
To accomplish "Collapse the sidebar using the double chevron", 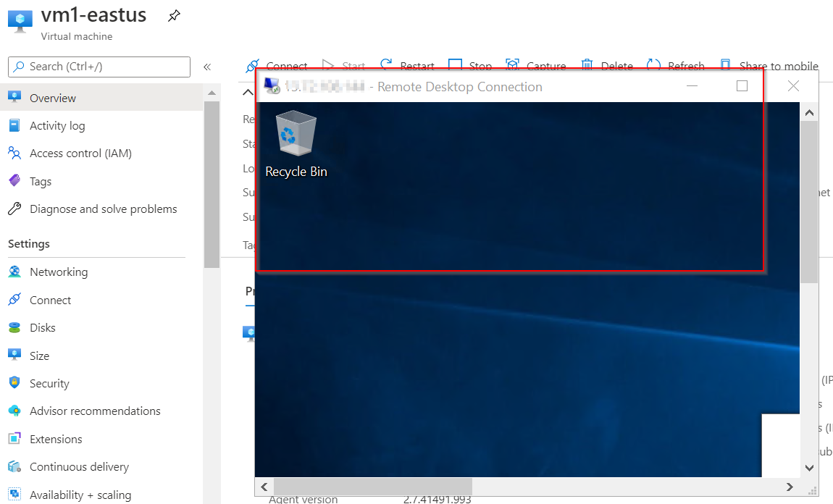I will 206,67.
